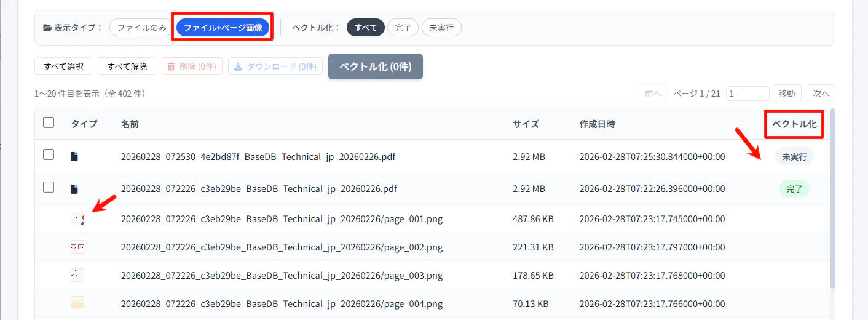
Task: Click the ページ 1 / 21 indicator
Action: (696, 94)
